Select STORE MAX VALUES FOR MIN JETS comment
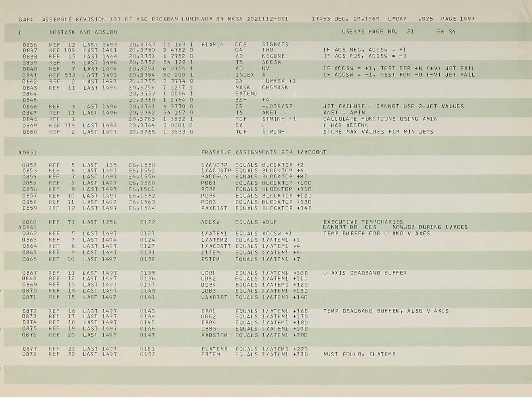 click(378, 132)
